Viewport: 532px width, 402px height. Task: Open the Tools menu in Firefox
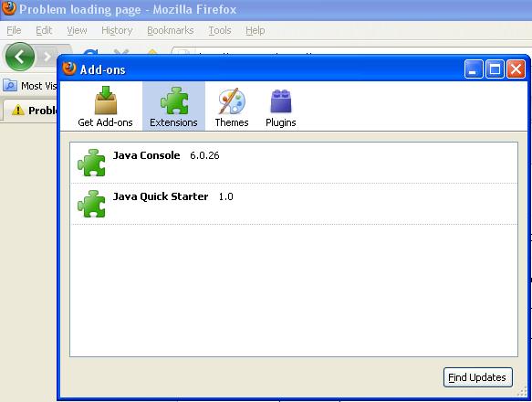[220, 30]
